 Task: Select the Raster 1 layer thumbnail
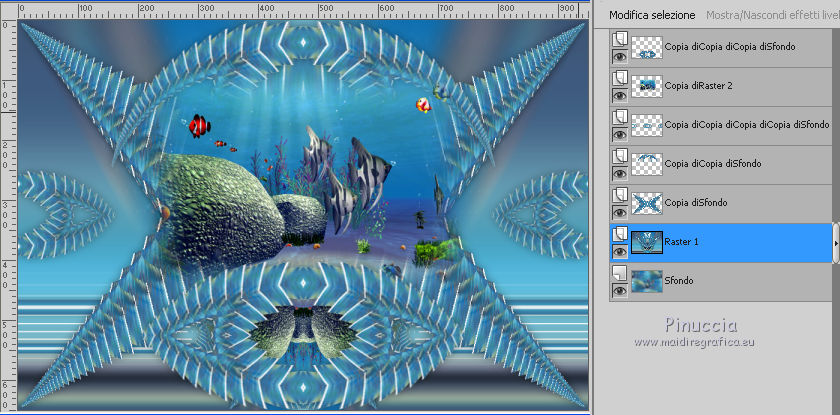click(x=647, y=242)
